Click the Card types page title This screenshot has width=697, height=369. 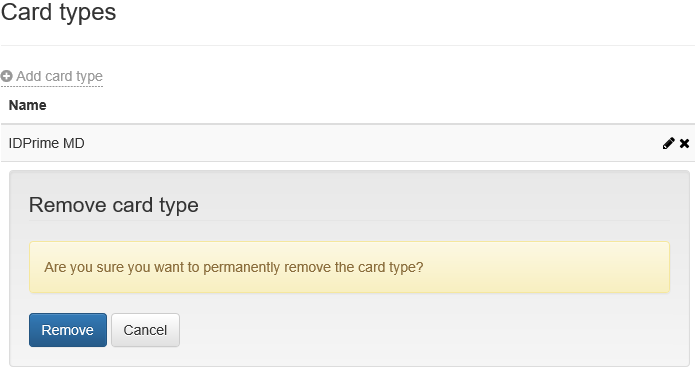coord(58,12)
